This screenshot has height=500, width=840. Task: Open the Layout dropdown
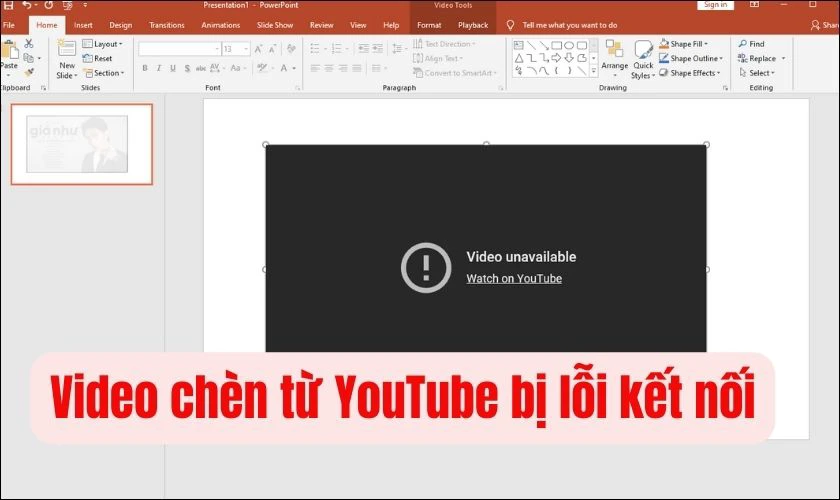pyautogui.click(x=103, y=44)
